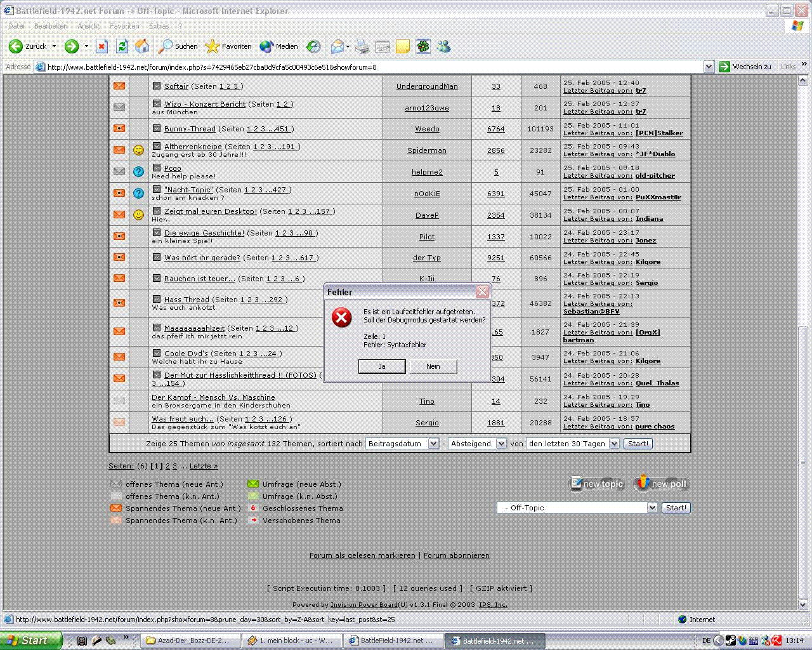Click the newest-post icon beside Zeigt mal euren Desktop!

pos(157,211)
